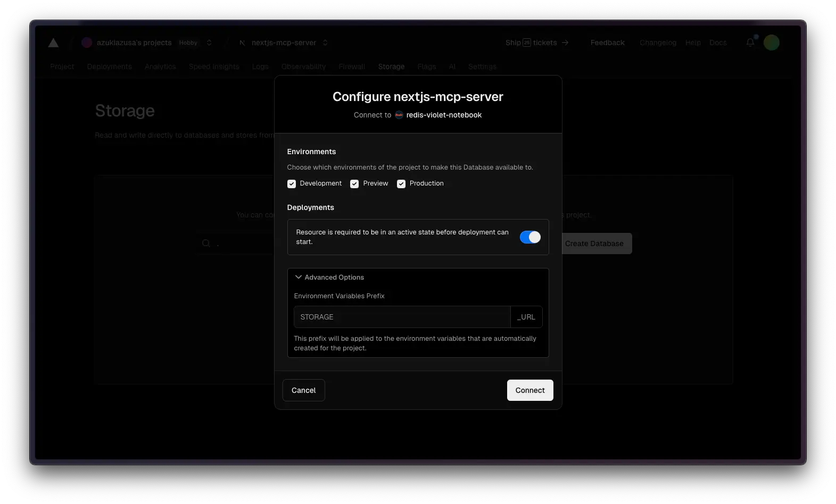Screen dimensions: 836x504
Task: Cancel the configure dialog
Action: tap(304, 390)
